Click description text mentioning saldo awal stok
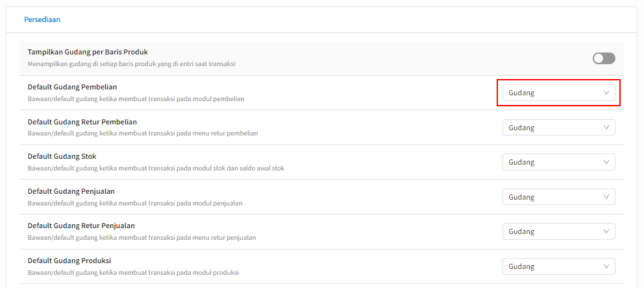The image size is (644, 291). tap(156, 169)
